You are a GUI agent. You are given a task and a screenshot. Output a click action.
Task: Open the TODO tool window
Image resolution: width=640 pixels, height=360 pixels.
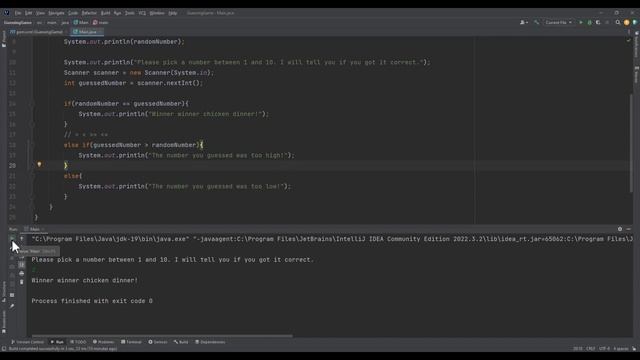(x=78, y=342)
